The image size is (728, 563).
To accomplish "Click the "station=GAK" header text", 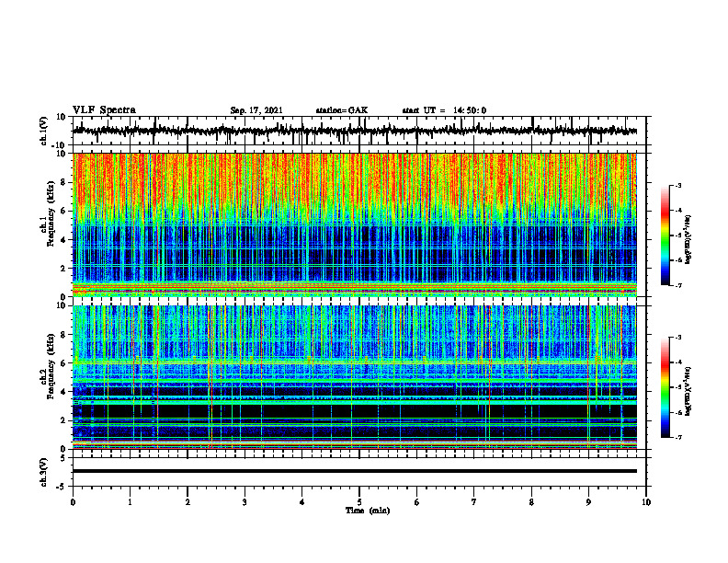I will pyautogui.click(x=342, y=110).
